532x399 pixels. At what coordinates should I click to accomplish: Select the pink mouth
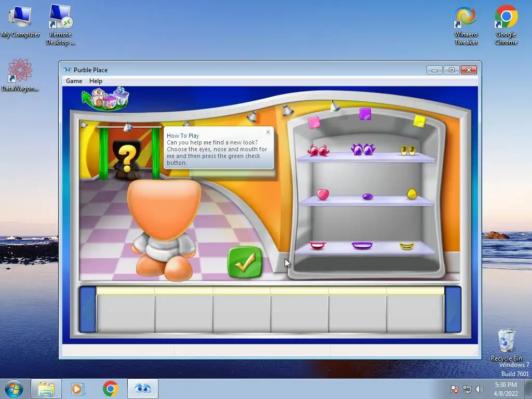[317, 245]
